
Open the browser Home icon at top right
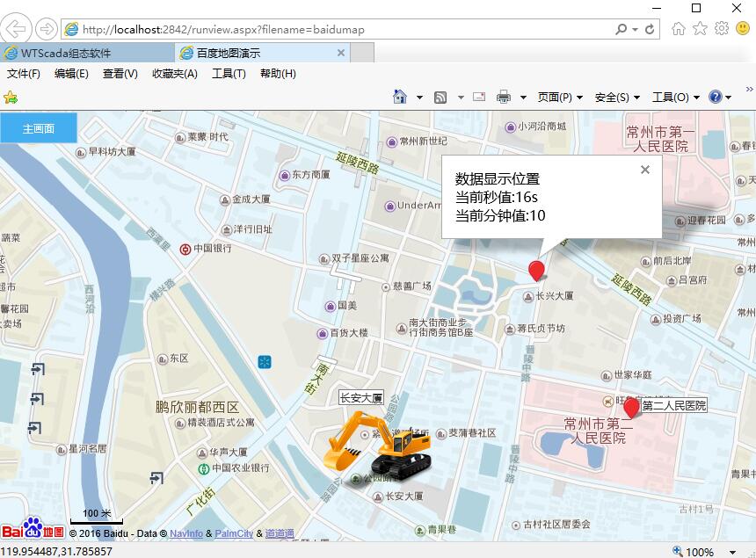coord(679,29)
